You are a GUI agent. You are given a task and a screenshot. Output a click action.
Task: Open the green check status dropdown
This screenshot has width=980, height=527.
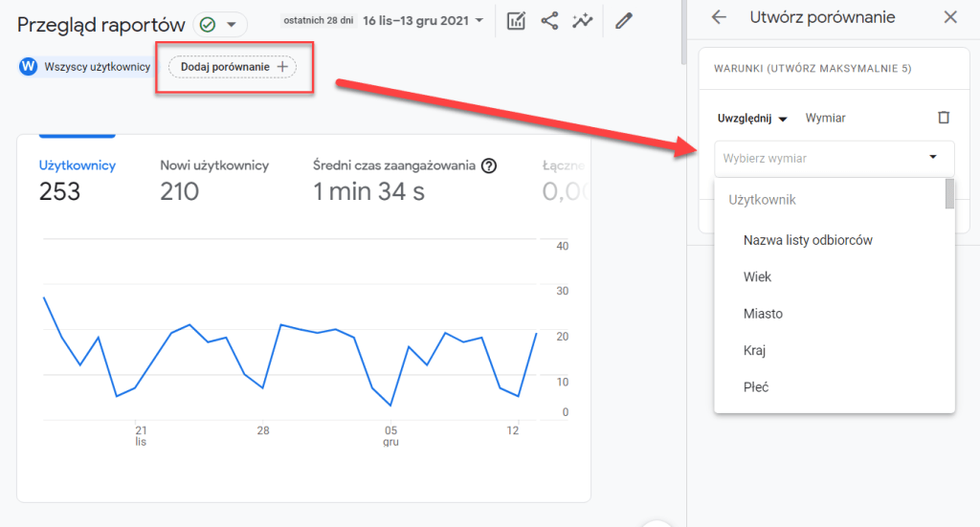click(x=219, y=24)
